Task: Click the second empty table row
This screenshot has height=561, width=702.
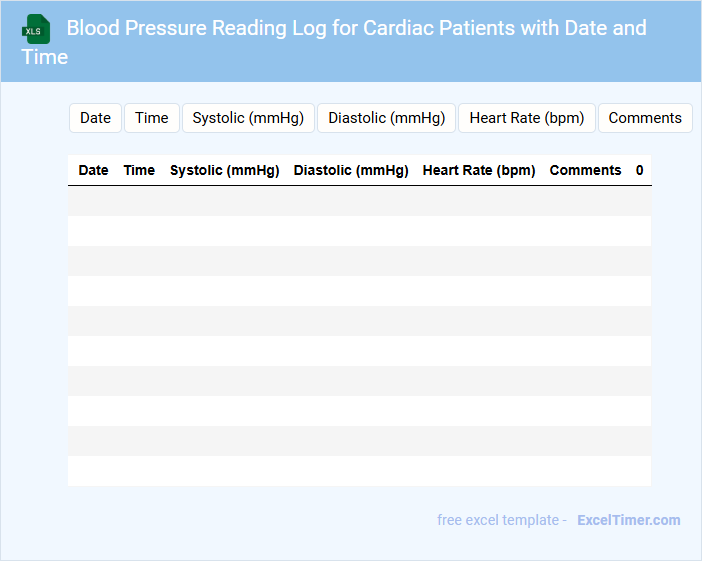Action: point(359,231)
